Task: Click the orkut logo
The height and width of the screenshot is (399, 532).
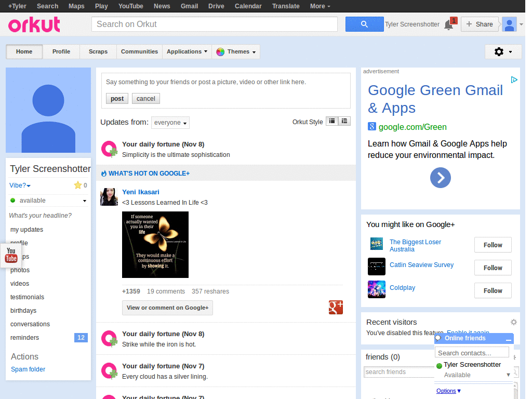Action: pos(34,24)
